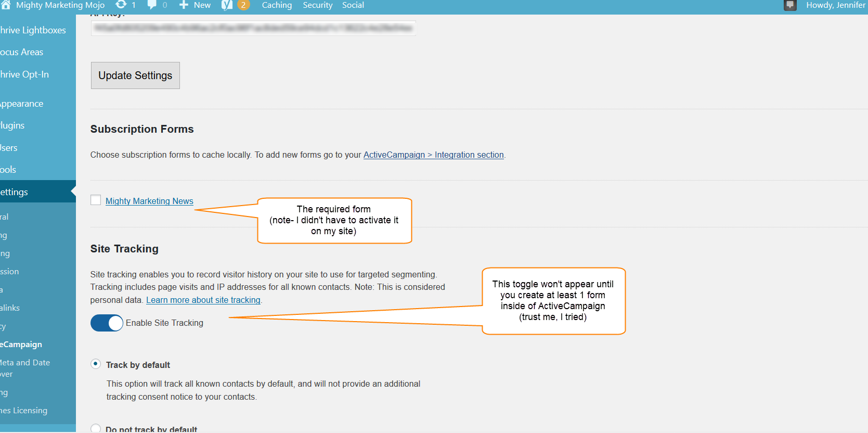Click the plus icon next to New
Viewport: 868px width, 433px height.
click(x=184, y=5)
